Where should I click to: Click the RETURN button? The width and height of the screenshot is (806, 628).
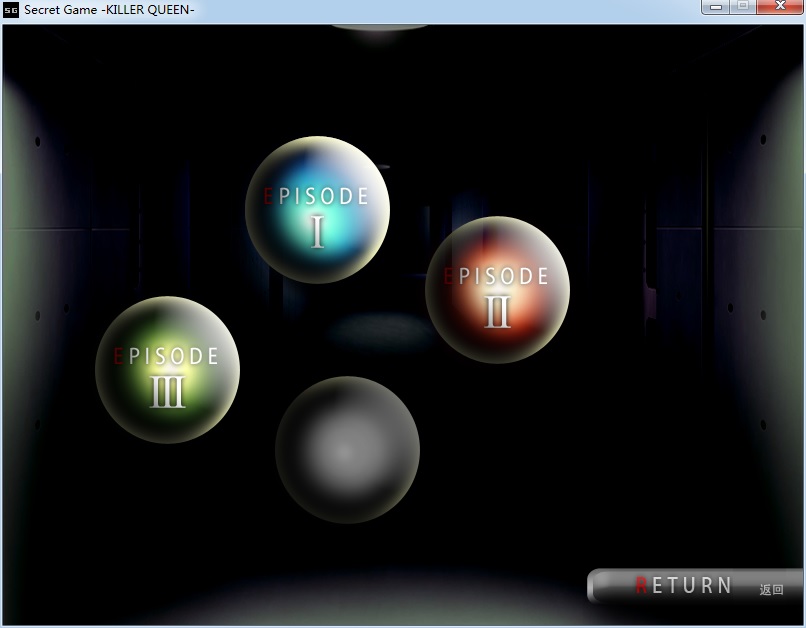(695, 586)
